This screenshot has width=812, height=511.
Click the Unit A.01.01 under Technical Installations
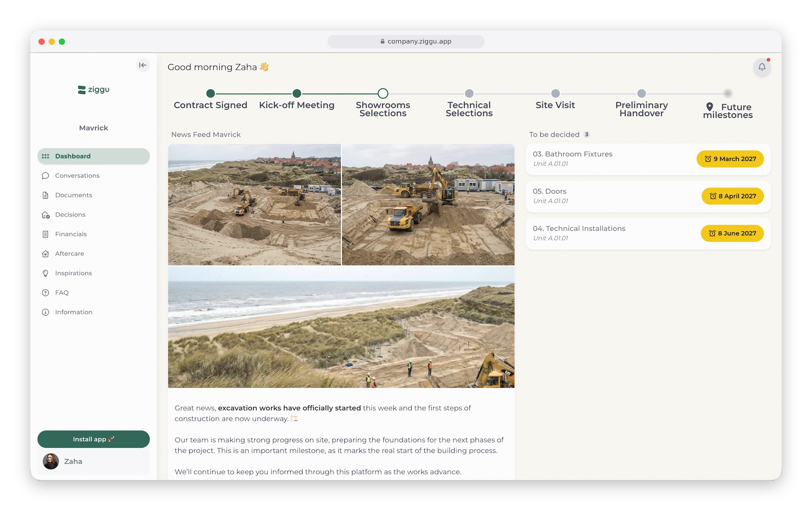coord(551,238)
